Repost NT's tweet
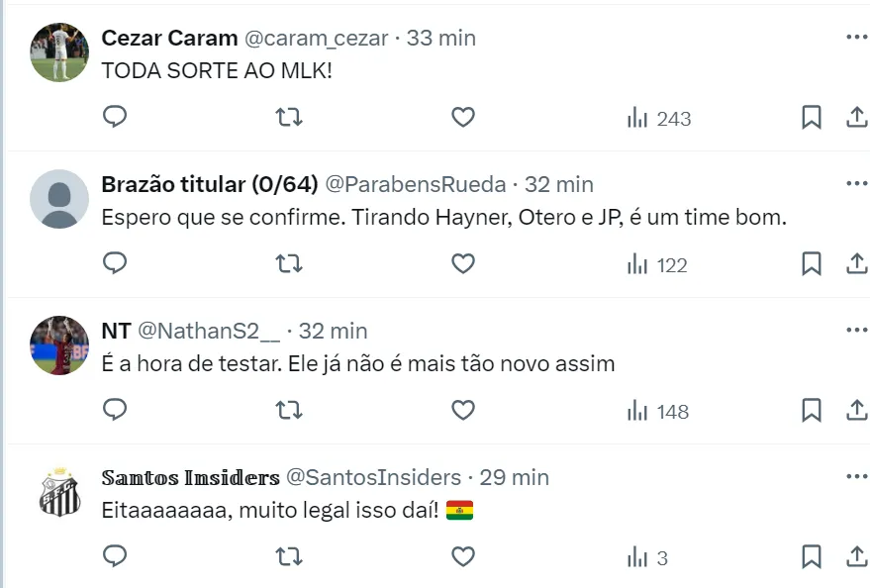 click(x=288, y=411)
